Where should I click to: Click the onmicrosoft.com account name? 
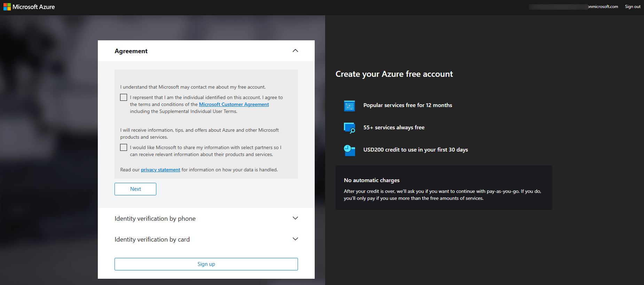click(x=574, y=7)
